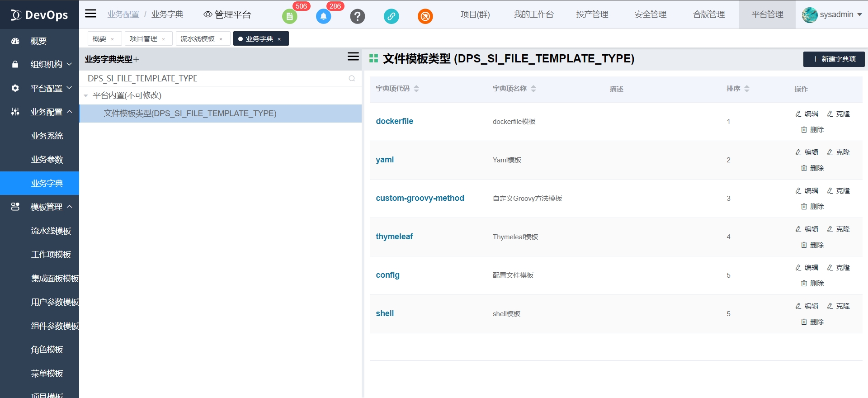This screenshot has height=398, width=868.
Task: Toggle the dictionary type panel menu icon
Action: (353, 57)
